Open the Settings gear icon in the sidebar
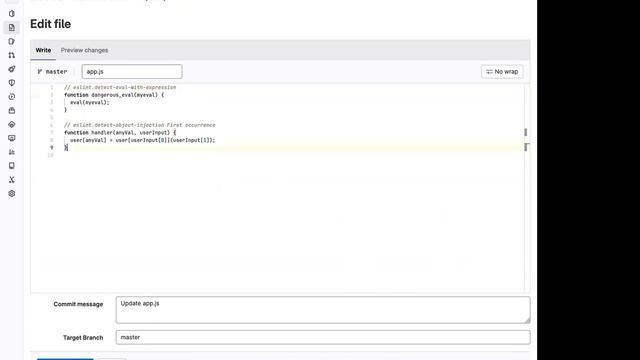 (x=11, y=193)
